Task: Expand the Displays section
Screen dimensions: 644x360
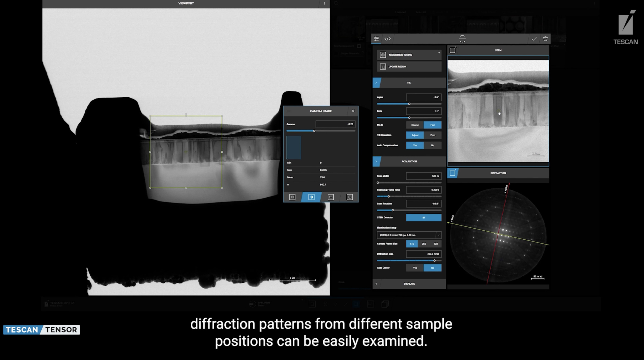Action: coord(376,284)
